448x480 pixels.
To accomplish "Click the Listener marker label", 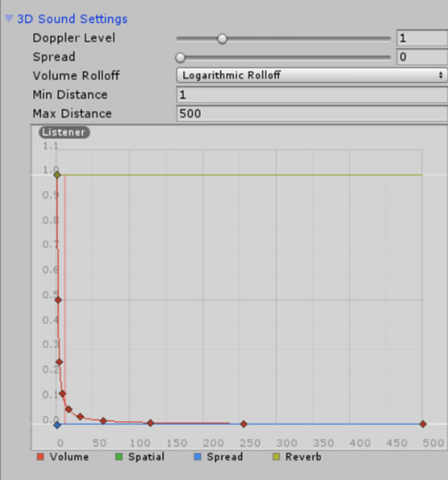I will 64,132.
